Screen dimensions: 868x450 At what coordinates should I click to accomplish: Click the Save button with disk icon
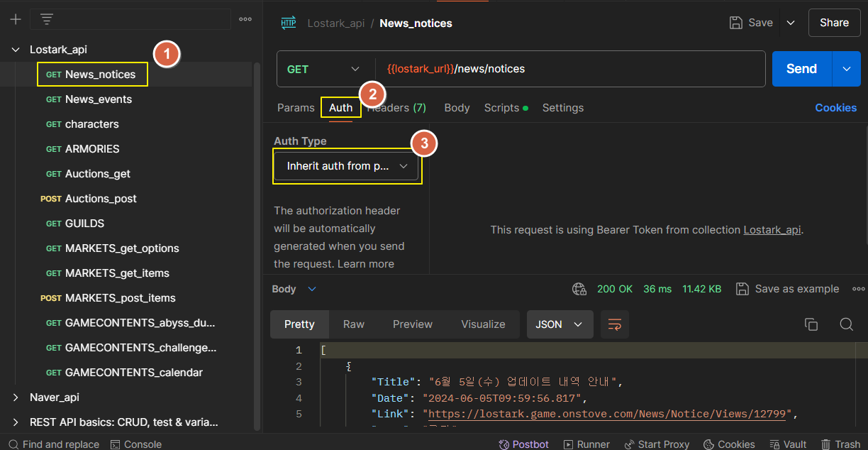[x=751, y=23]
